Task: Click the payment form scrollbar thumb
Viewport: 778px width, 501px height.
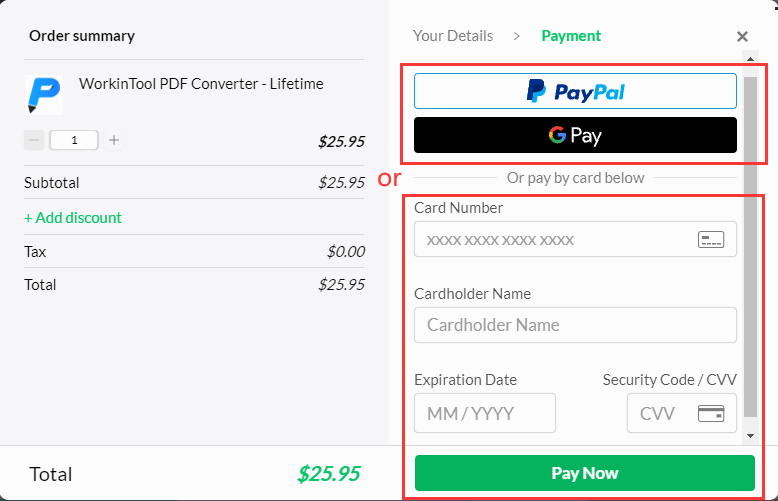Action: (750, 250)
